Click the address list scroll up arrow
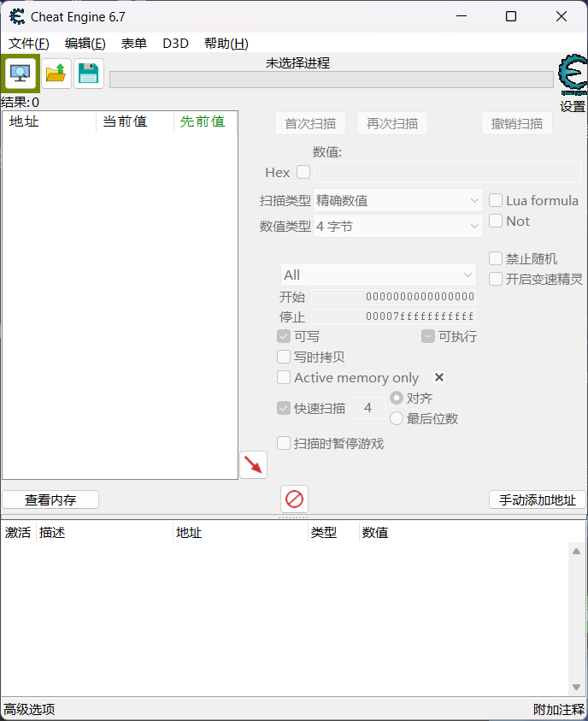588x721 pixels. coord(577,551)
